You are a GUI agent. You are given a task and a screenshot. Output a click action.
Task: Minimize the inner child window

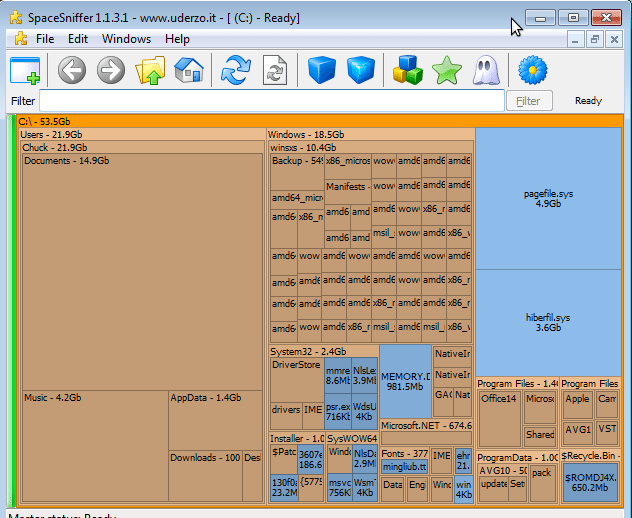(575, 40)
